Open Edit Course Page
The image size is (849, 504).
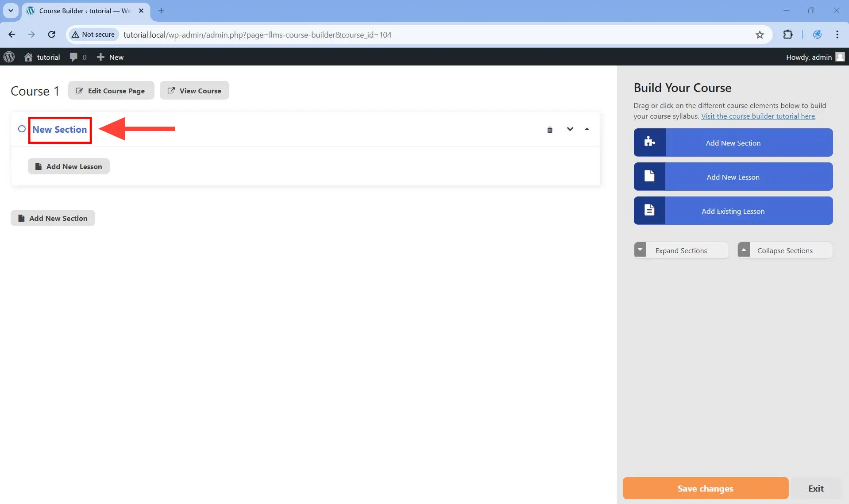pyautogui.click(x=111, y=91)
